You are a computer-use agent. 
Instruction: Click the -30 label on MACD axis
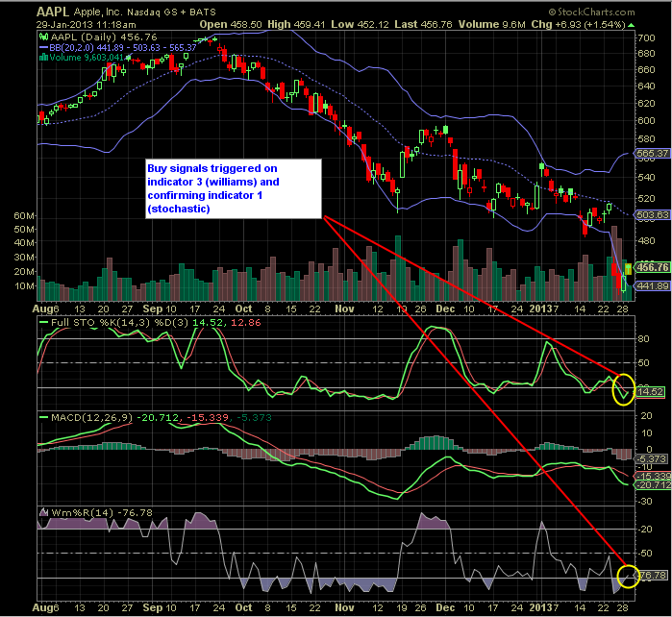(644, 501)
